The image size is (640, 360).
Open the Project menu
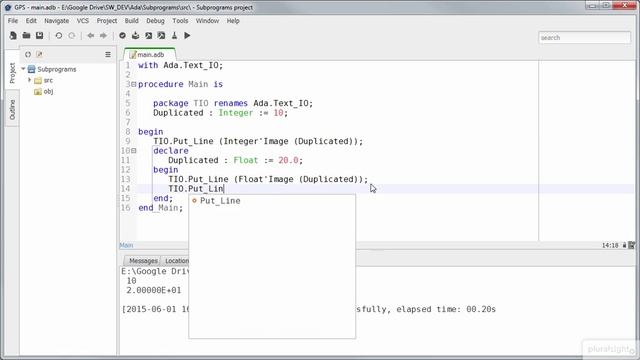107,20
